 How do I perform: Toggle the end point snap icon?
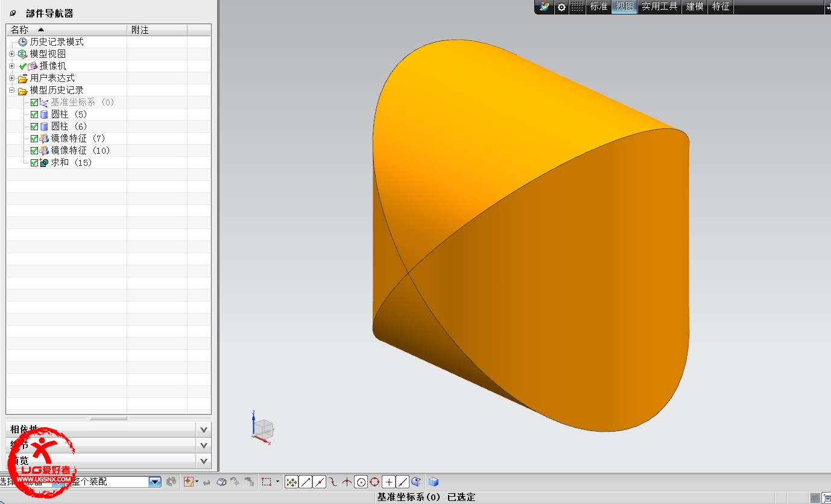[x=306, y=482]
